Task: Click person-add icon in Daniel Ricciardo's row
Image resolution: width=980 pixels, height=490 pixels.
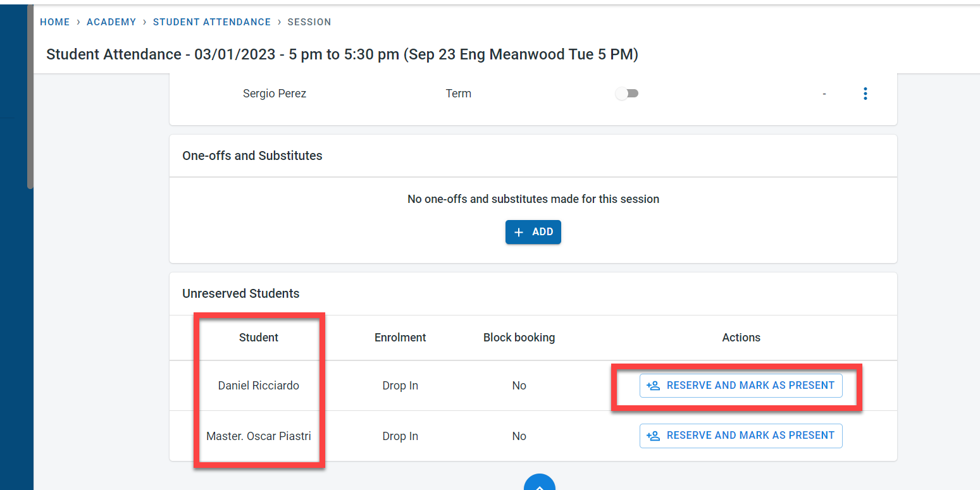Action: (654, 386)
